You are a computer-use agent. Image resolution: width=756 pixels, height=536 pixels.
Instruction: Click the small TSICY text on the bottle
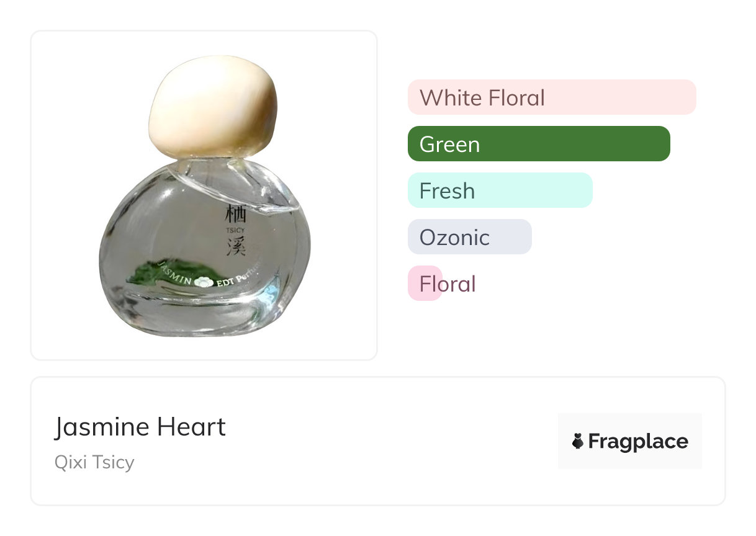(x=236, y=229)
